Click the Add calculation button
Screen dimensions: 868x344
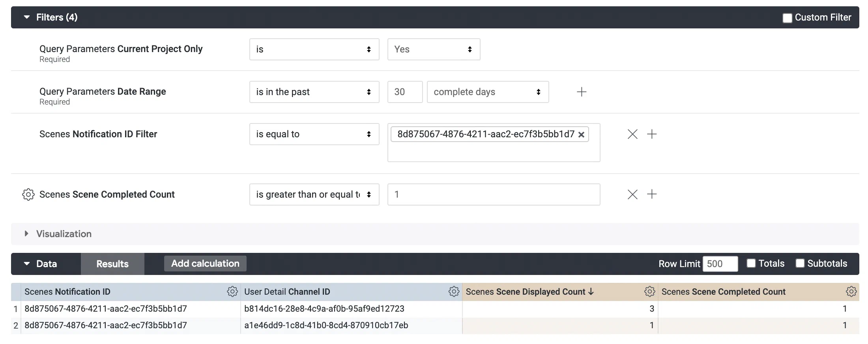pos(205,264)
